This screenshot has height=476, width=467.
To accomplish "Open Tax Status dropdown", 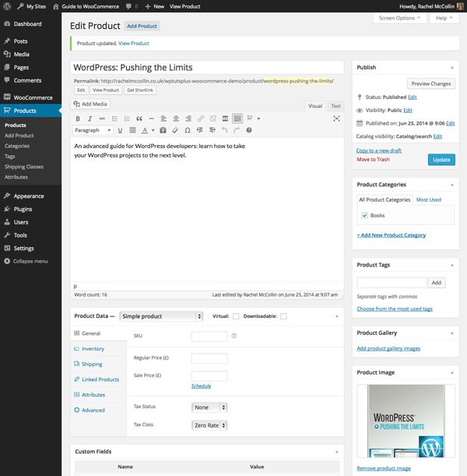I will click(209, 407).
